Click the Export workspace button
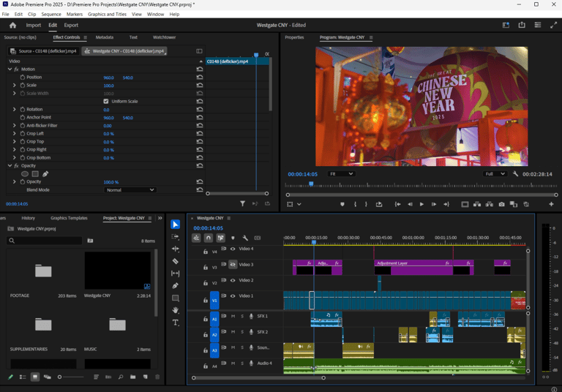 71,25
